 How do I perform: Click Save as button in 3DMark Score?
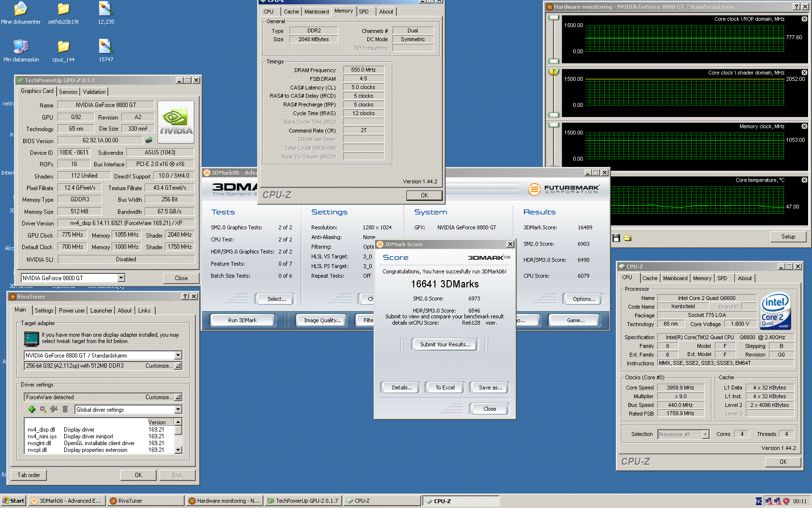[x=490, y=388]
